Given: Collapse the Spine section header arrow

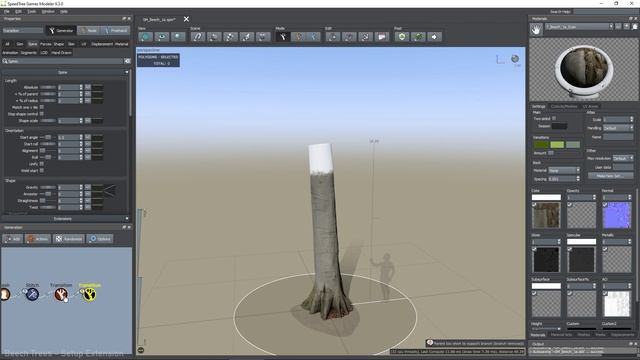Looking at the screenshot, I should coord(127,72).
